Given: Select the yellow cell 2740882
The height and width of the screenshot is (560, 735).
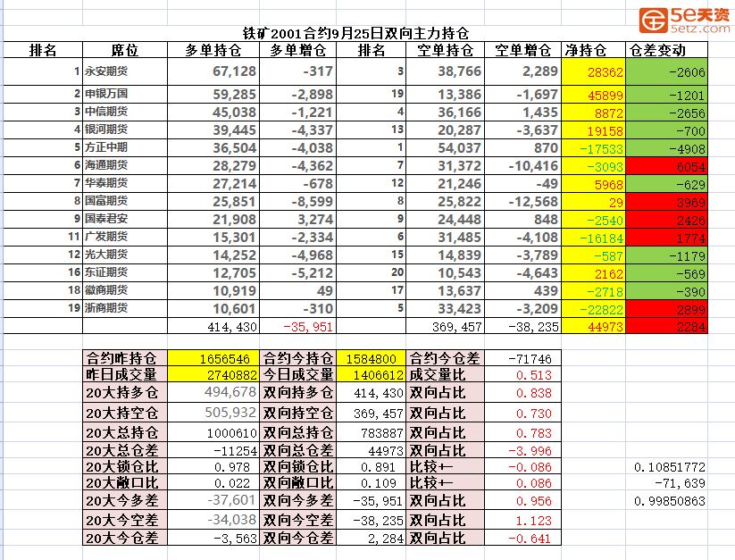Looking at the screenshot, I should (213, 374).
